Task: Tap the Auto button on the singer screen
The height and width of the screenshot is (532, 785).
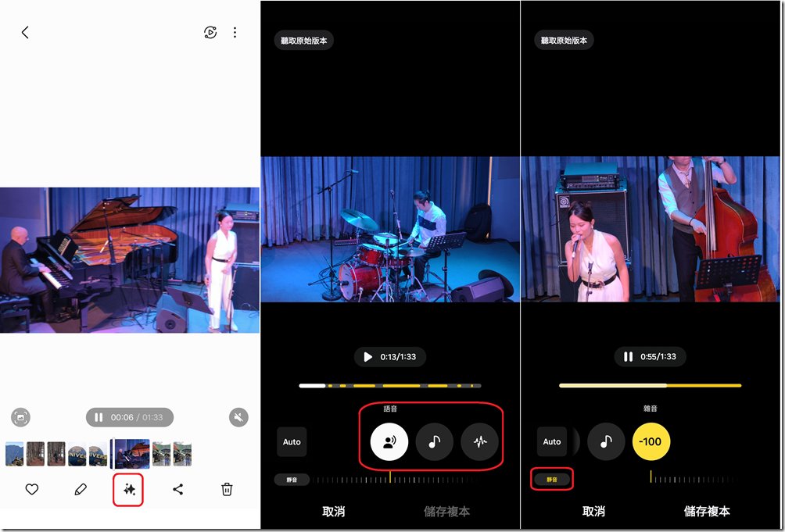Action: point(552,442)
